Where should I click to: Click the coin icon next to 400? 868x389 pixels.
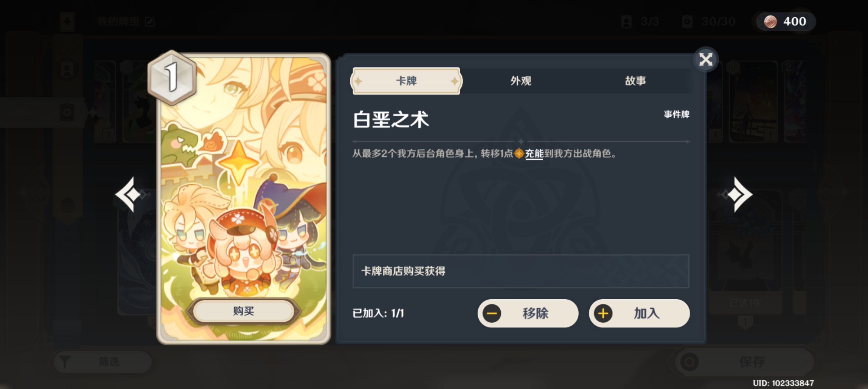pos(770,22)
